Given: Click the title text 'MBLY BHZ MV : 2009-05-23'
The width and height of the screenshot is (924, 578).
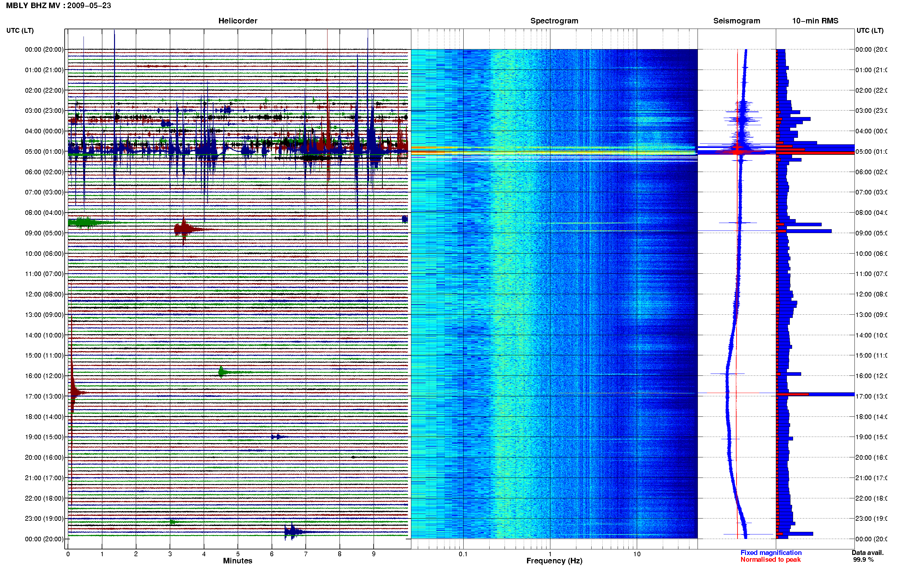Looking at the screenshot, I should coord(58,6).
